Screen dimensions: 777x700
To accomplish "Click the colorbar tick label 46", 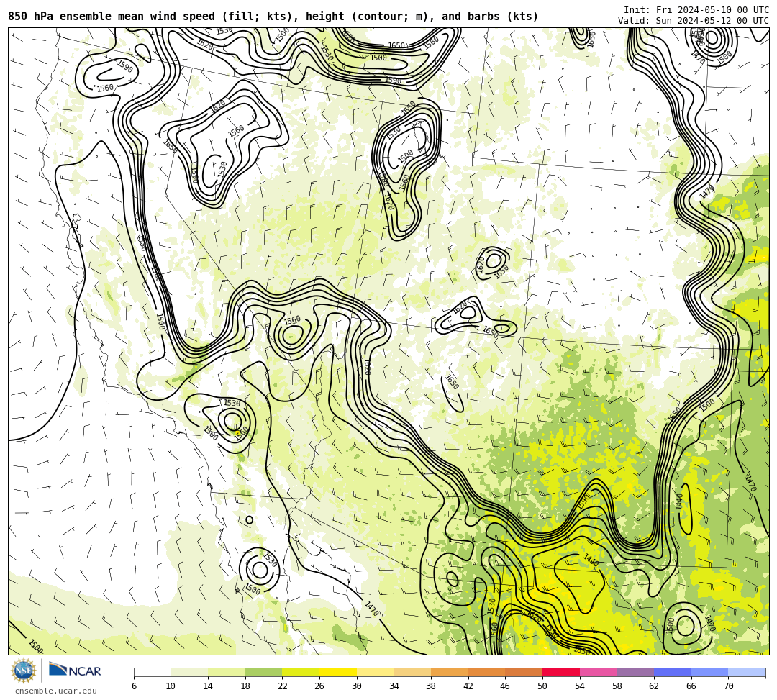I will (506, 686).
